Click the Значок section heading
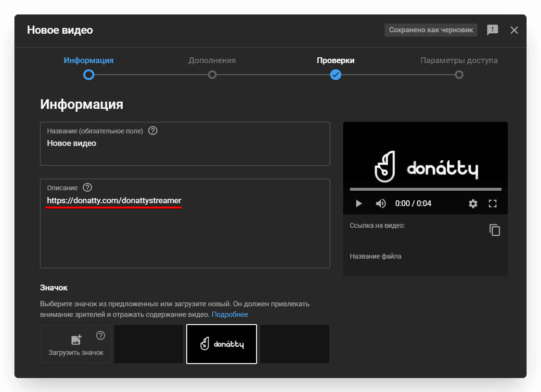 [54, 288]
